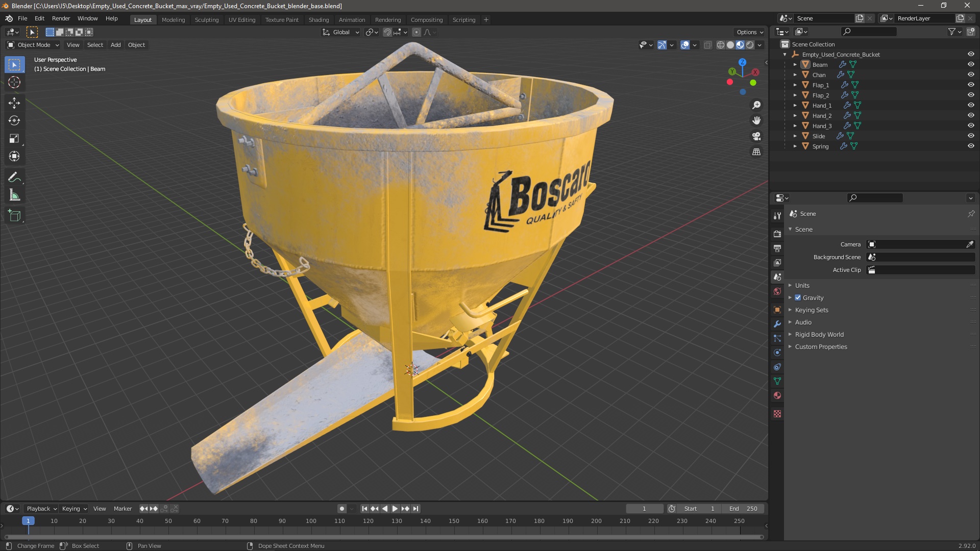Image resolution: width=980 pixels, height=551 pixels.
Task: Select the Measure tool
Action: pos(14,195)
